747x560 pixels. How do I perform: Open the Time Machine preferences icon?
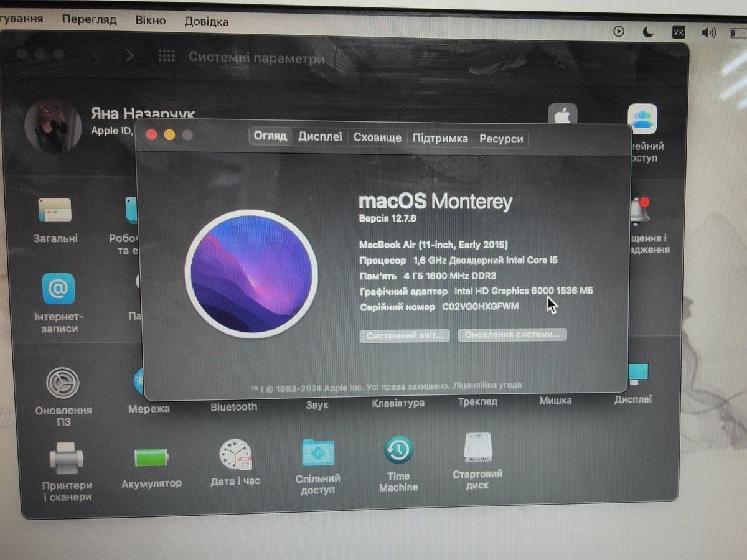[x=398, y=450]
